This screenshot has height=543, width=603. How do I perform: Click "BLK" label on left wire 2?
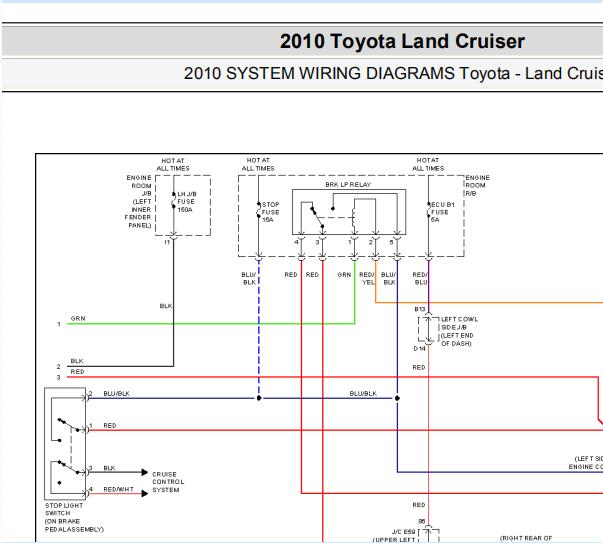tap(77, 361)
